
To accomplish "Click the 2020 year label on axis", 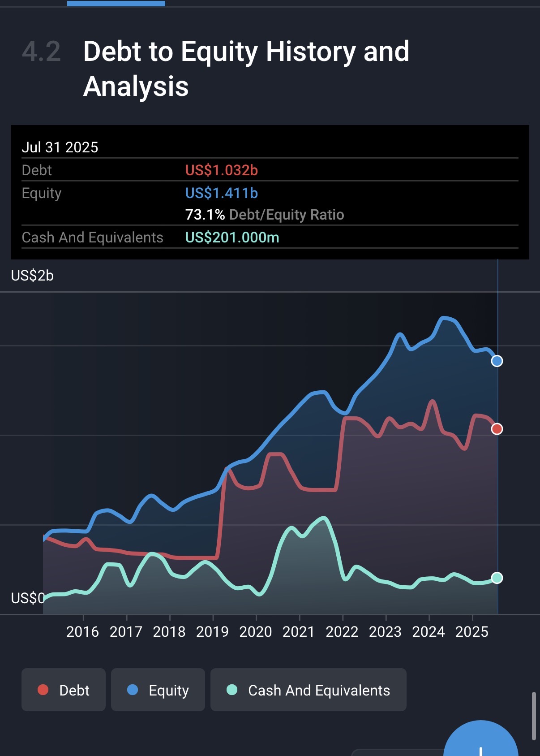I will coord(255,631).
